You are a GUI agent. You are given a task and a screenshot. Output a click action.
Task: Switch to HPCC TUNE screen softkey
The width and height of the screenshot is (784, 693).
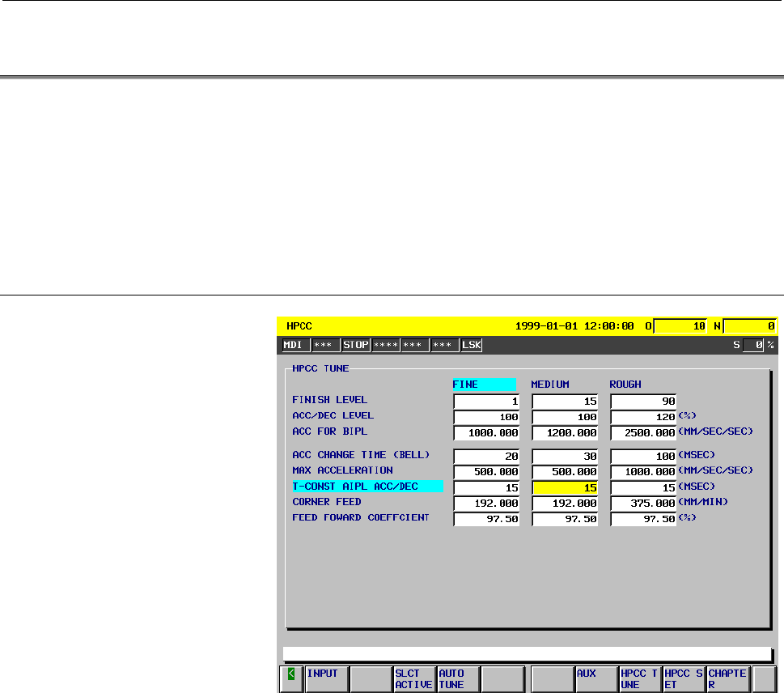[641, 679]
